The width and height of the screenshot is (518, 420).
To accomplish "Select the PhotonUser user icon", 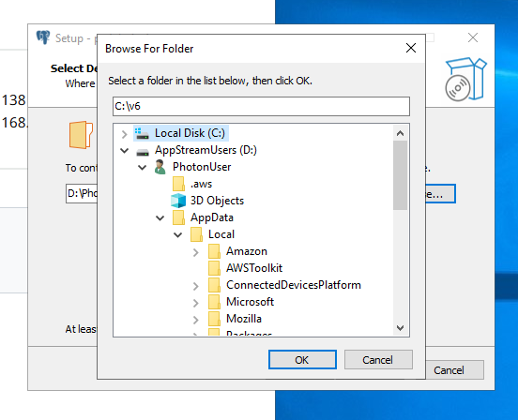I will point(160,167).
